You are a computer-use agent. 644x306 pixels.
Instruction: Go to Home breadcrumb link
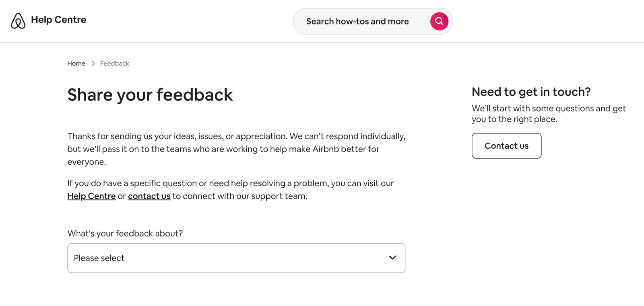[x=76, y=64]
